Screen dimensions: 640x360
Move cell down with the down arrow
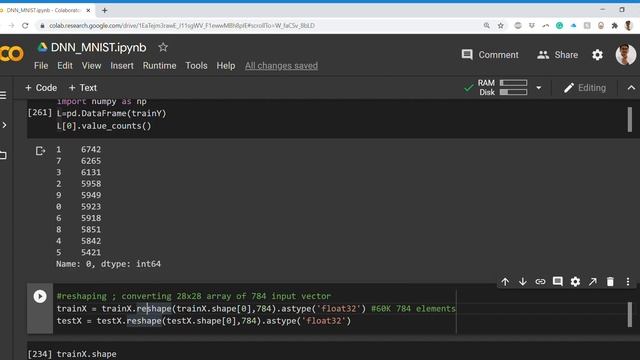(523, 282)
